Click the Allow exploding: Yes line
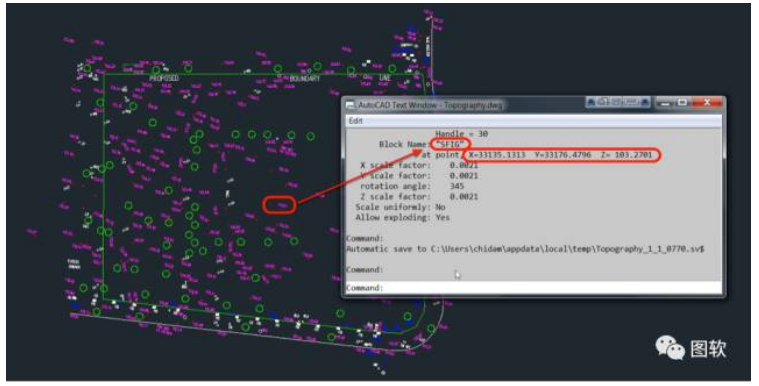 [x=402, y=218]
